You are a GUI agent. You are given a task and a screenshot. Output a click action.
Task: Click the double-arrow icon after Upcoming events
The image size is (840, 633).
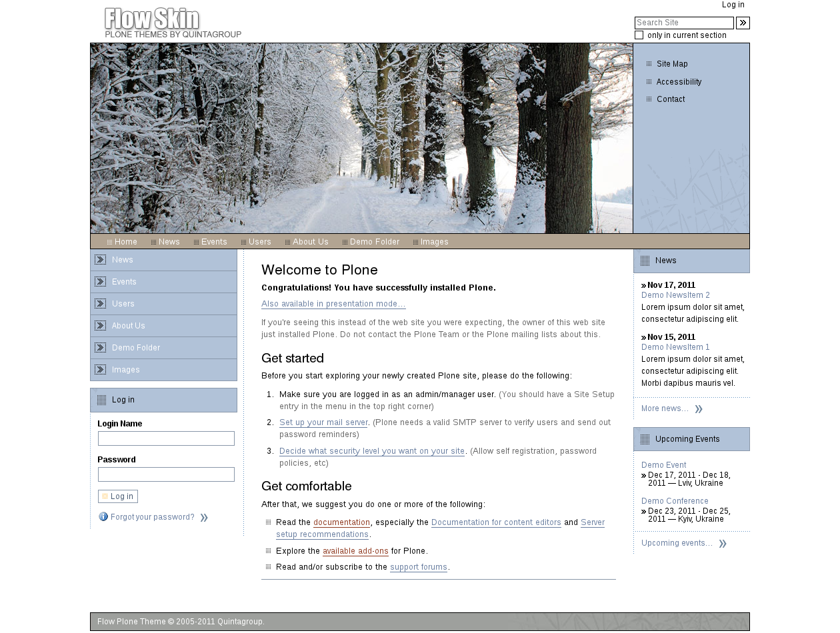click(x=723, y=544)
